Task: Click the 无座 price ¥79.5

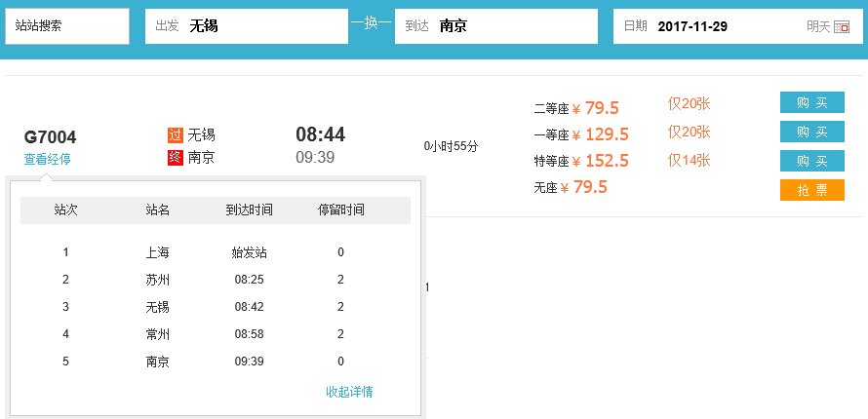Action: coord(583,187)
